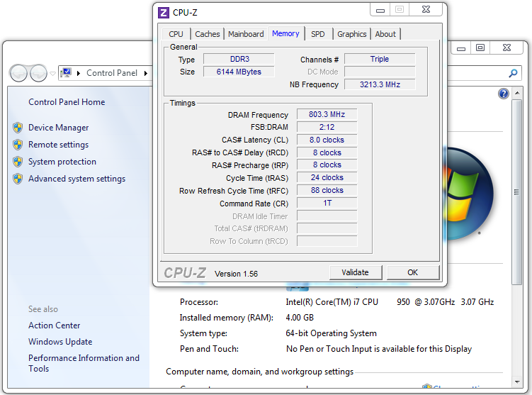Open Advanced system settings link
532x395 pixels.
[77, 179]
